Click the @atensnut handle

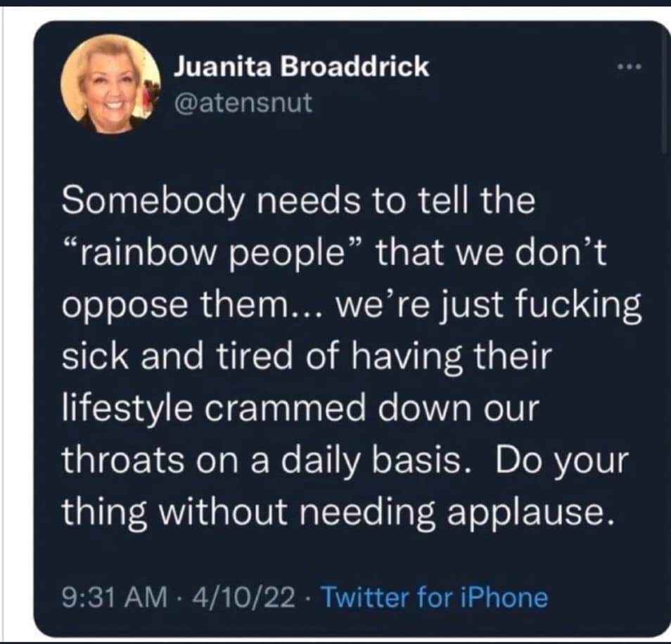tap(243, 104)
